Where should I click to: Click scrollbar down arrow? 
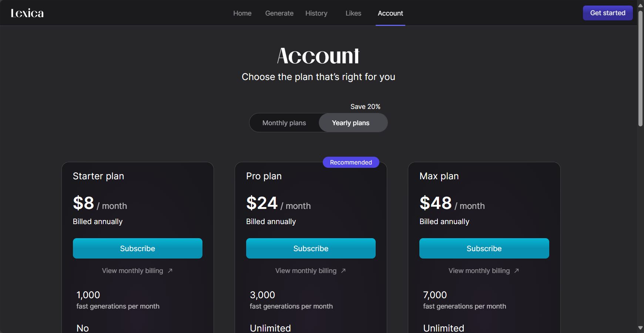[640, 328]
